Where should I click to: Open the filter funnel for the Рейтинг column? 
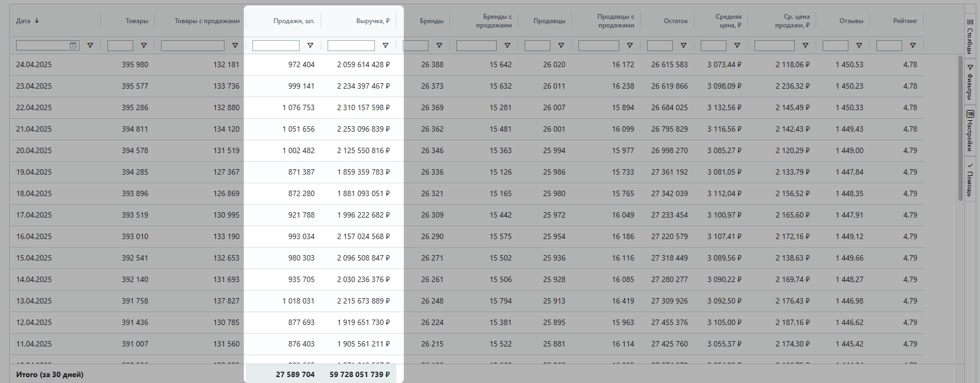[913, 46]
